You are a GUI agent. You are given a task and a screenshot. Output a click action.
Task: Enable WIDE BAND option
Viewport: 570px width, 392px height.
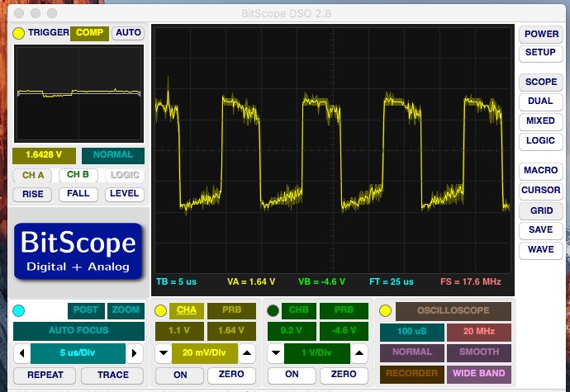(479, 374)
